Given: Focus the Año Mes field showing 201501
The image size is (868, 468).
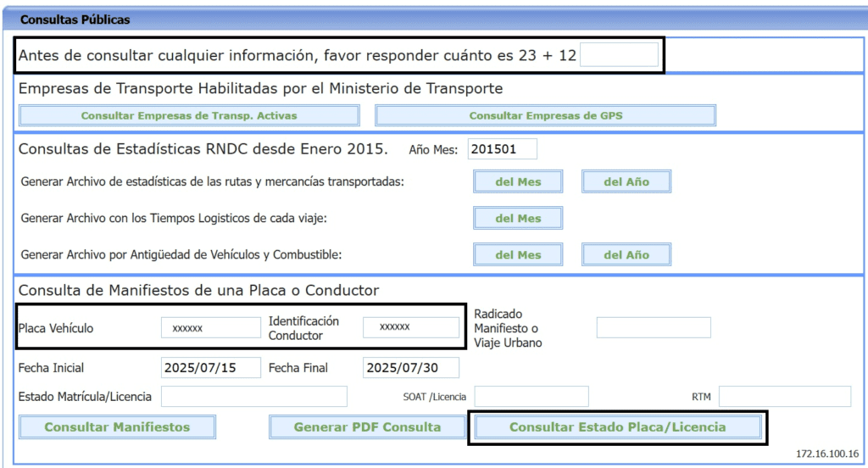Looking at the screenshot, I should point(502,149).
